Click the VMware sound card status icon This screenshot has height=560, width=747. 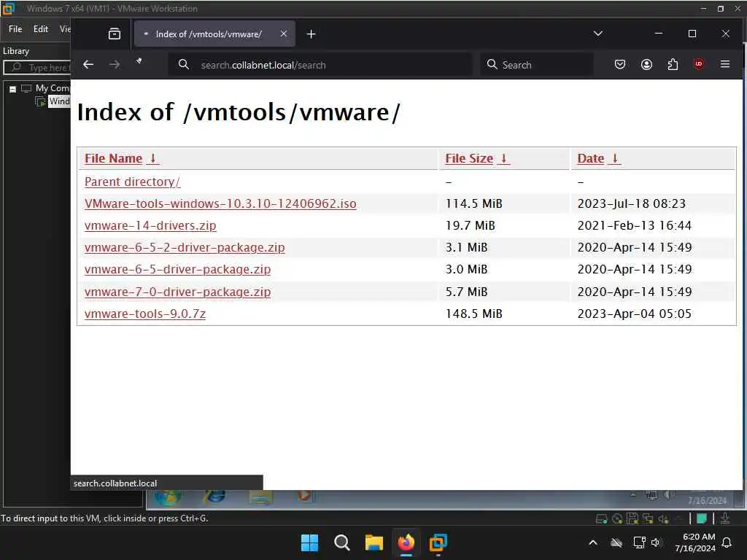[x=663, y=518]
